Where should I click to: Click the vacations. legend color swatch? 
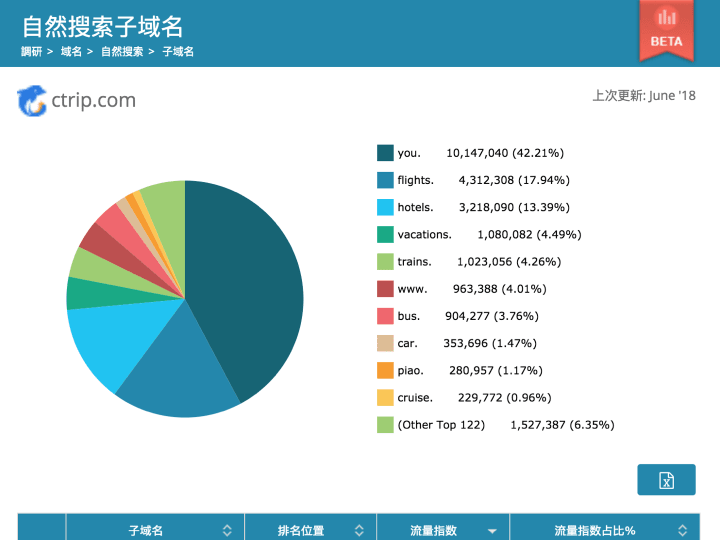(x=385, y=234)
